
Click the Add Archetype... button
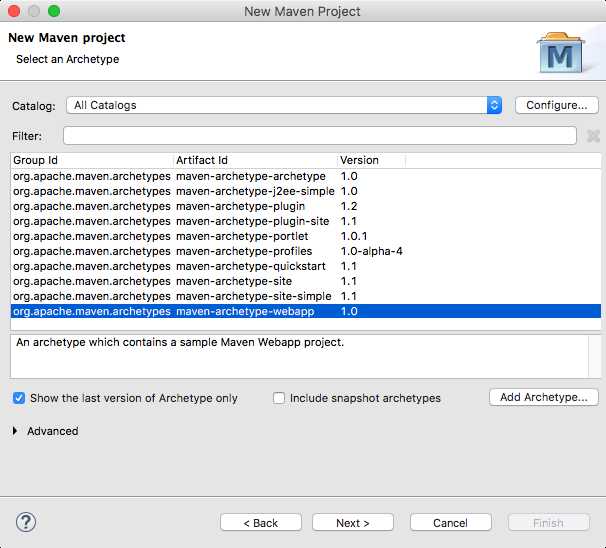tap(544, 397)
